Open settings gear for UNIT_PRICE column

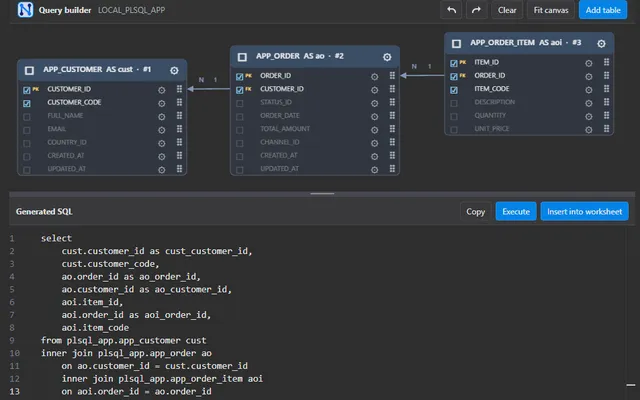589,130
